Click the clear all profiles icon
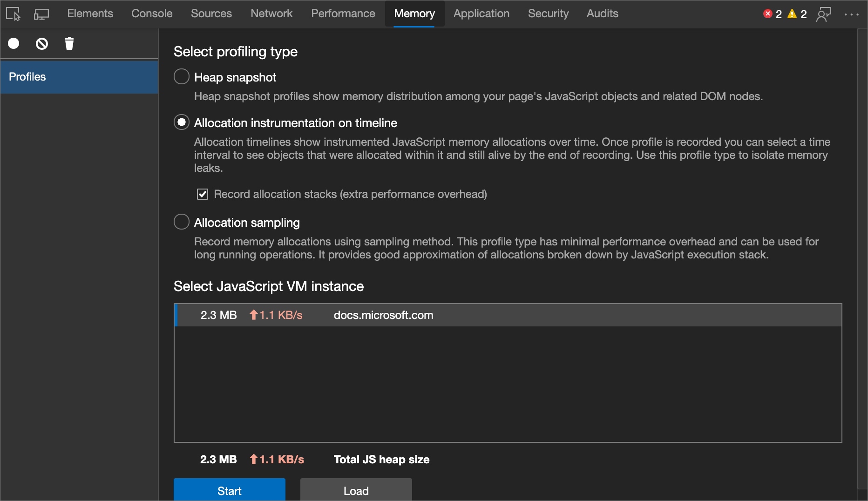868x501 pixels. pyautogui.click(x=41, y=43)
